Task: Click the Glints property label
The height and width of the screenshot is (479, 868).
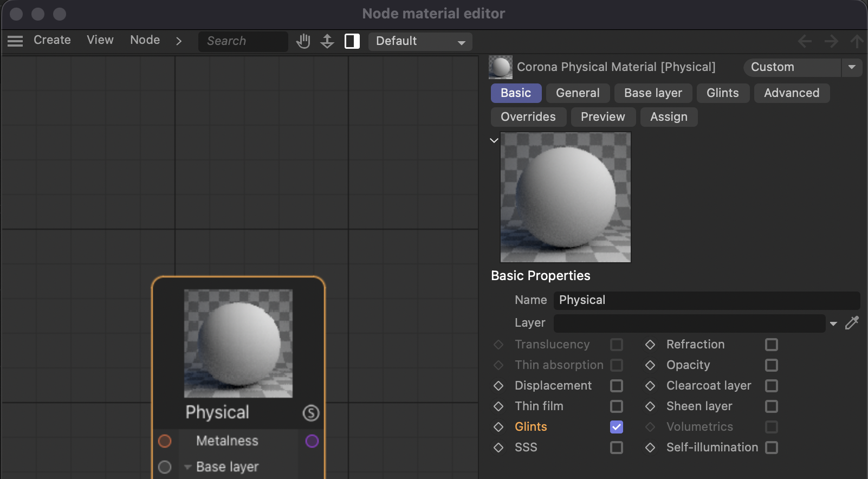Action: [531, 427]
